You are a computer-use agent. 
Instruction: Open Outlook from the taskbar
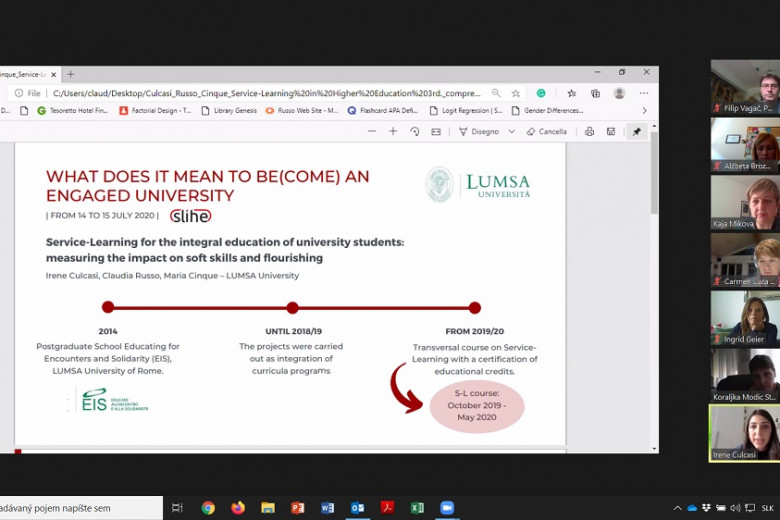(x=358, y=508)
